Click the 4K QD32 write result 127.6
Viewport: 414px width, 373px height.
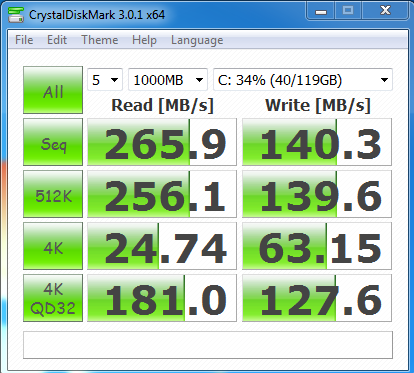pos(317,298)
